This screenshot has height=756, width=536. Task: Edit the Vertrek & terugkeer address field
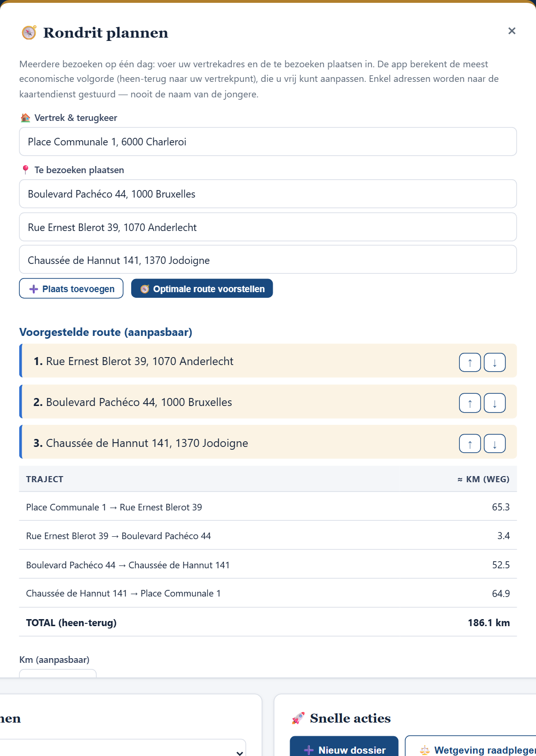point(268,142)
